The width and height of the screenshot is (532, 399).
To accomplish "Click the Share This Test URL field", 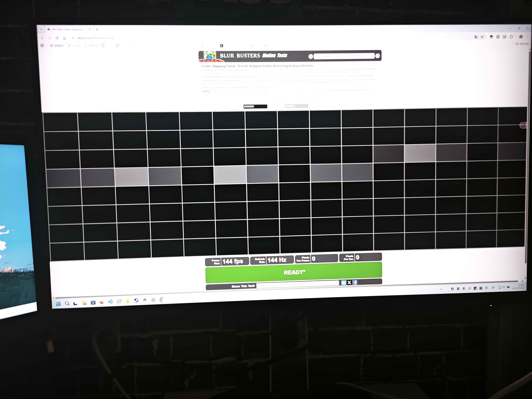I will coord(298,285).
